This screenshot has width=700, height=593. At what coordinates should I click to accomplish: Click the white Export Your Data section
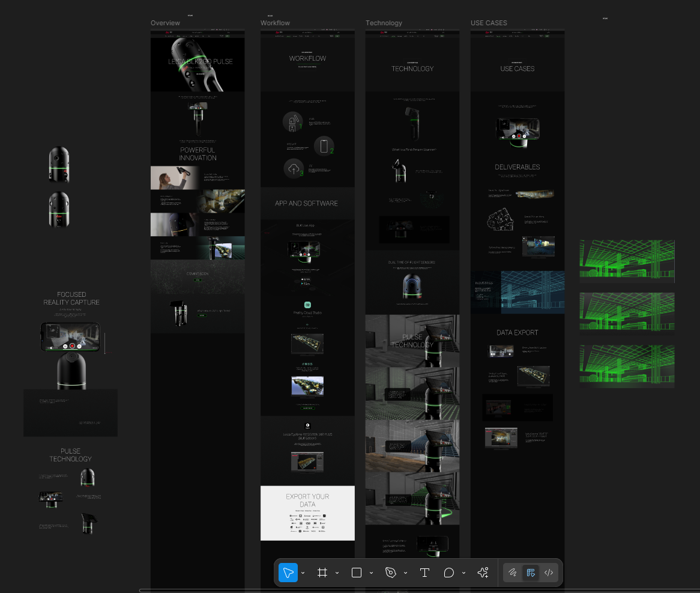pos(307,512)
